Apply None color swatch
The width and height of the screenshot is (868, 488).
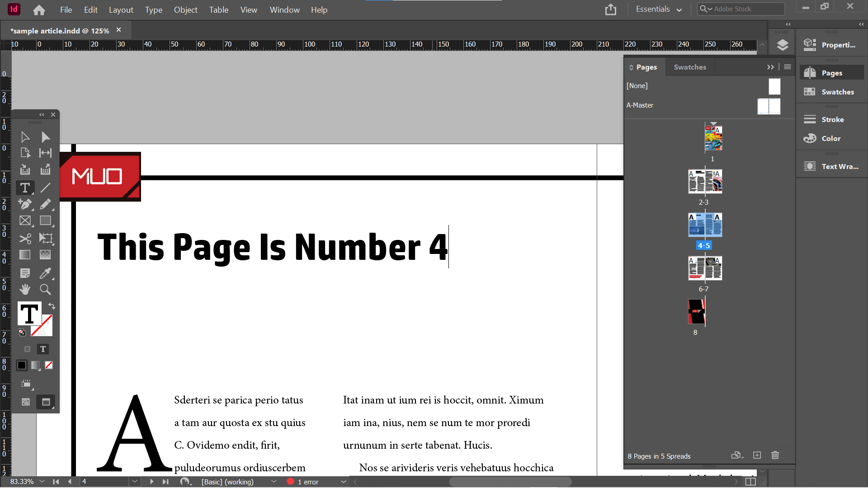49,365
